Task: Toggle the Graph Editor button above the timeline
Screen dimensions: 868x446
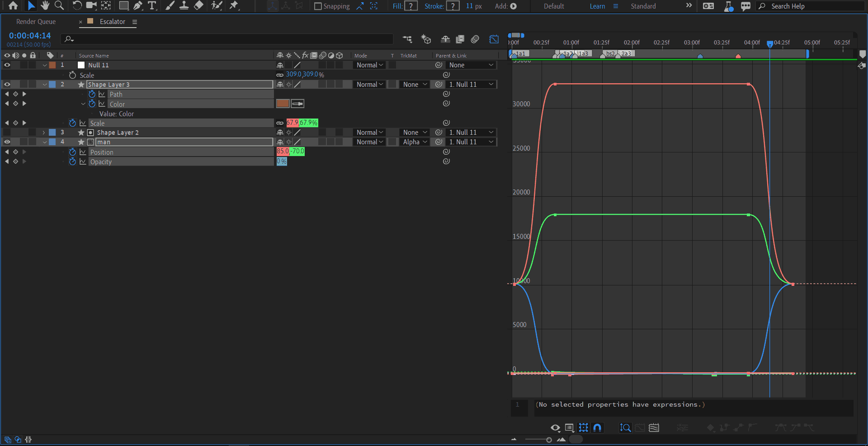Action: pos(494,39)
